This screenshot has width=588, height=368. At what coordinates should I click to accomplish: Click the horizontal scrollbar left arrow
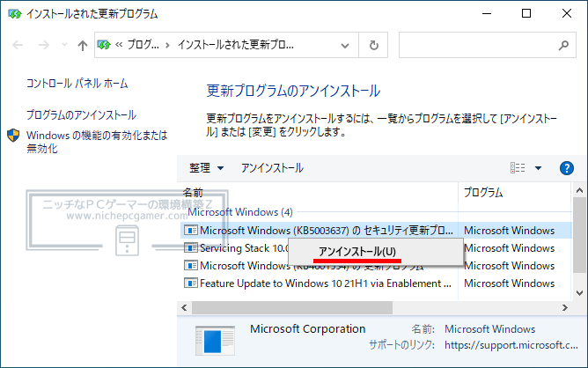tap(184, 308)
